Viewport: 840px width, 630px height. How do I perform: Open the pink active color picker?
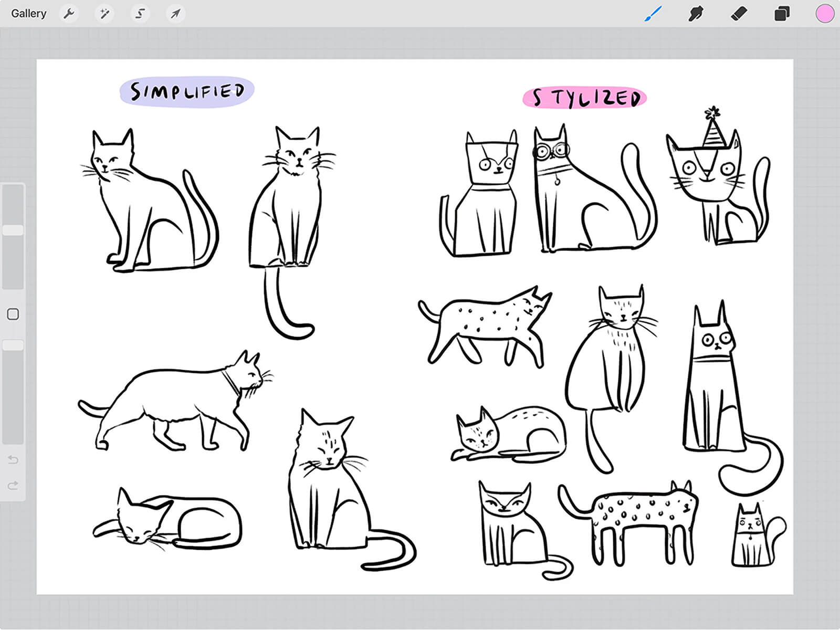825,14
